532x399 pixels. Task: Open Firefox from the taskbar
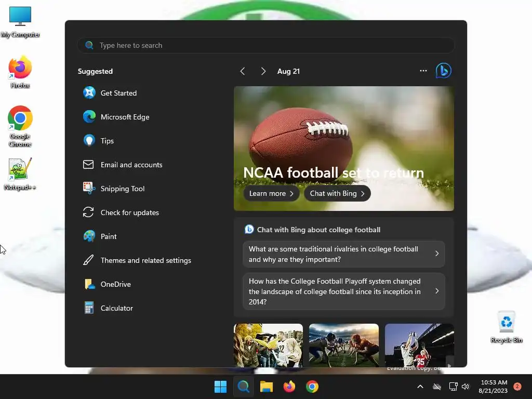289,387
